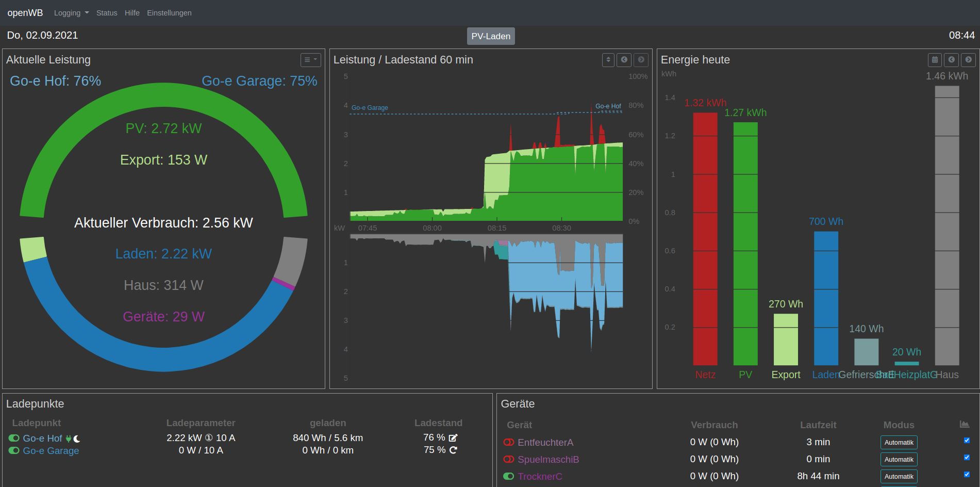Go to previous day in Energie heute
The width and height of the screenshot is (980, 487).
[x=952, y=60]
